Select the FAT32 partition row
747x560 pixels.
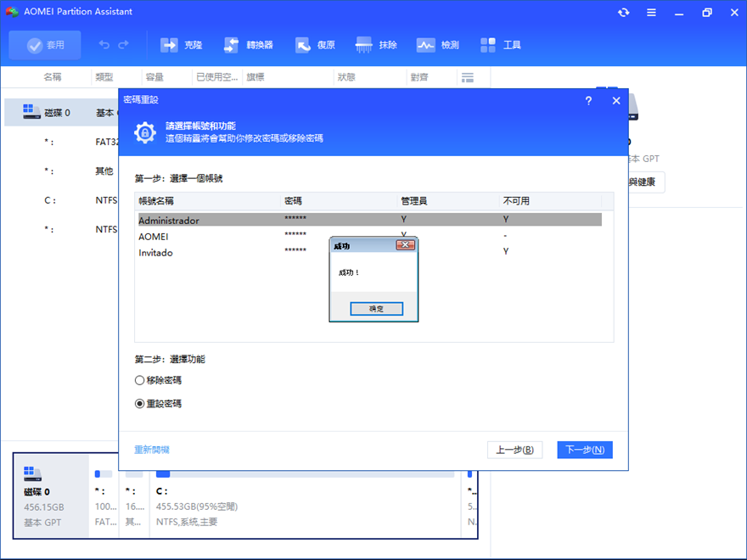tap(61, 142)
